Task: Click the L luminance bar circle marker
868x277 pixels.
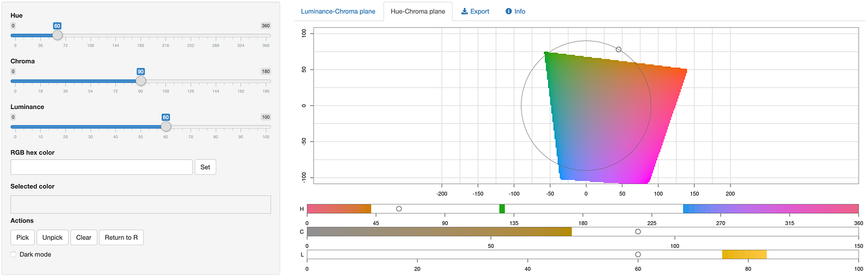Action: (638, 255)
